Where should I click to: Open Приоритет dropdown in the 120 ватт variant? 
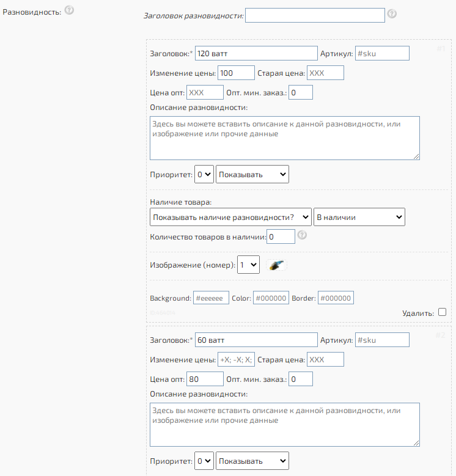pyautogui.click(x=204, y=174)
